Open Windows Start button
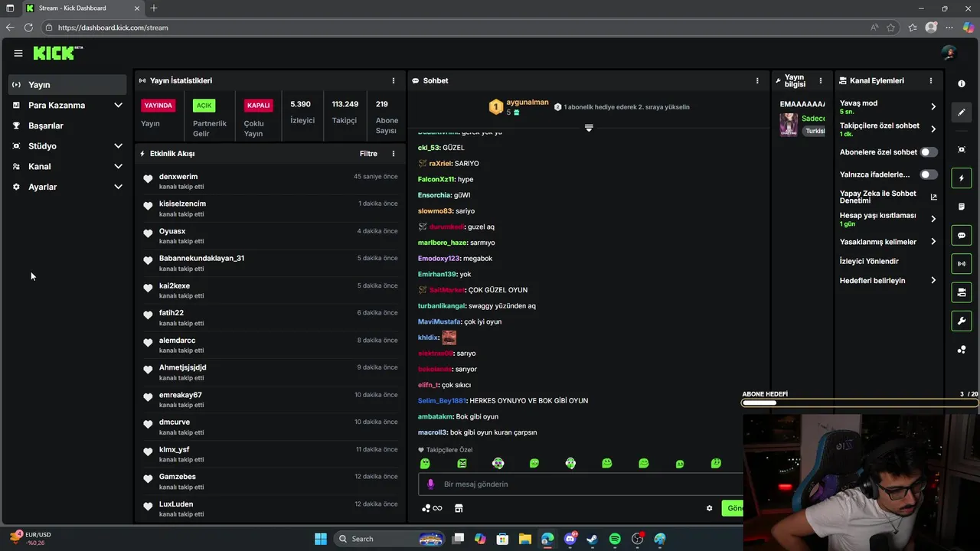The height and width of the screenshot is (551, 980). (x=321, y=539)
